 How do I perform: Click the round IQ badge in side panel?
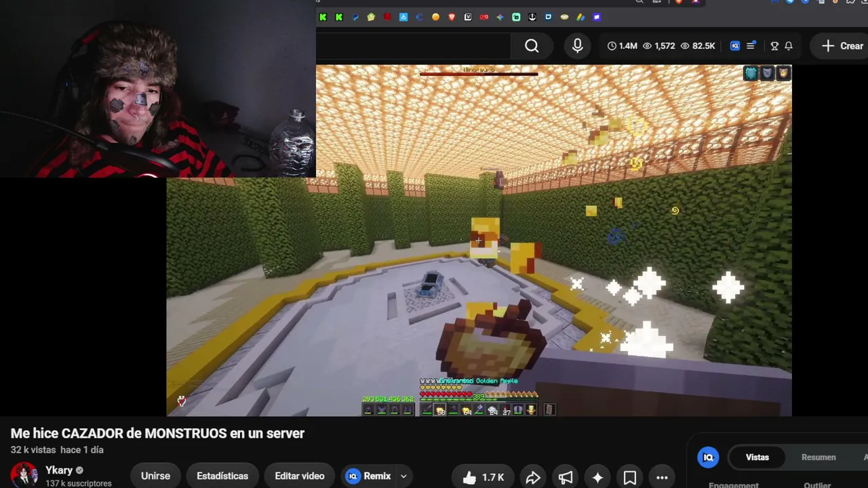tap(709, 457)
